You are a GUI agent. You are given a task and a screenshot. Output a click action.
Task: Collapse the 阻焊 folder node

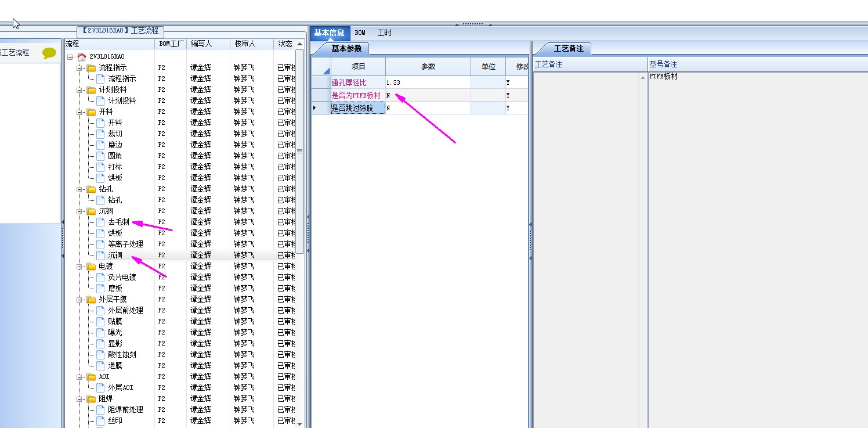(x=79, y=398)
